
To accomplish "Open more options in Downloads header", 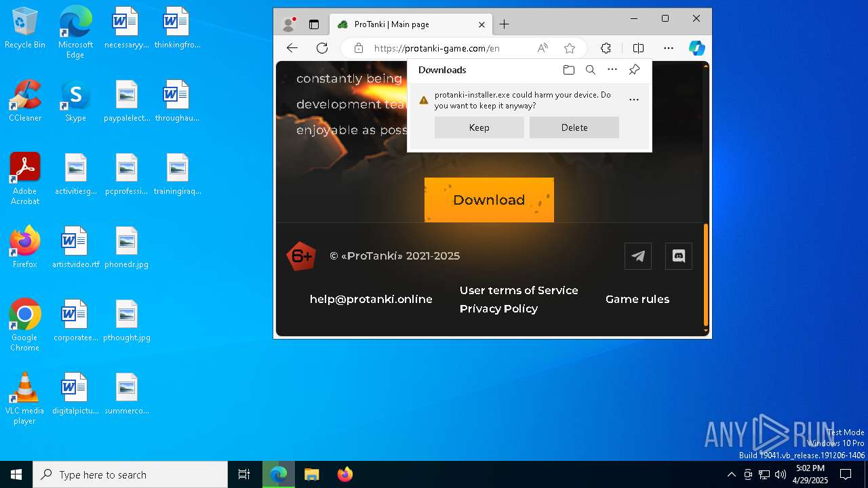I will [x=612, y=70].
